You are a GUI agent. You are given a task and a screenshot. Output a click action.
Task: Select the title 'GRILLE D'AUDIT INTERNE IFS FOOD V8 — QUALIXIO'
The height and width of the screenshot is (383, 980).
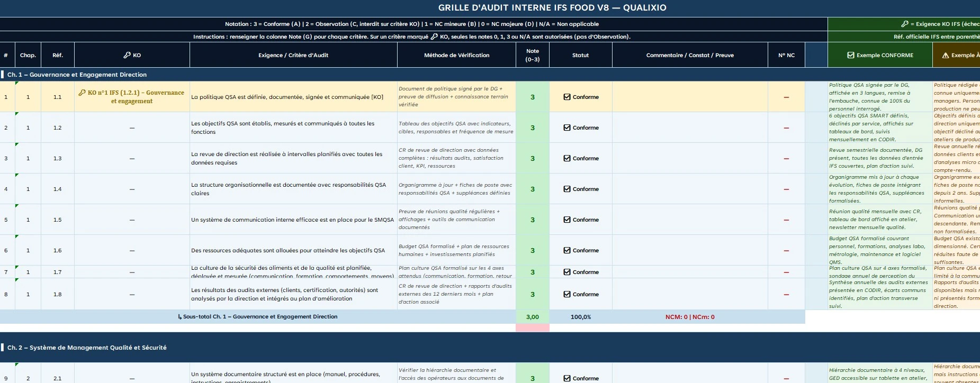(552, 7)
